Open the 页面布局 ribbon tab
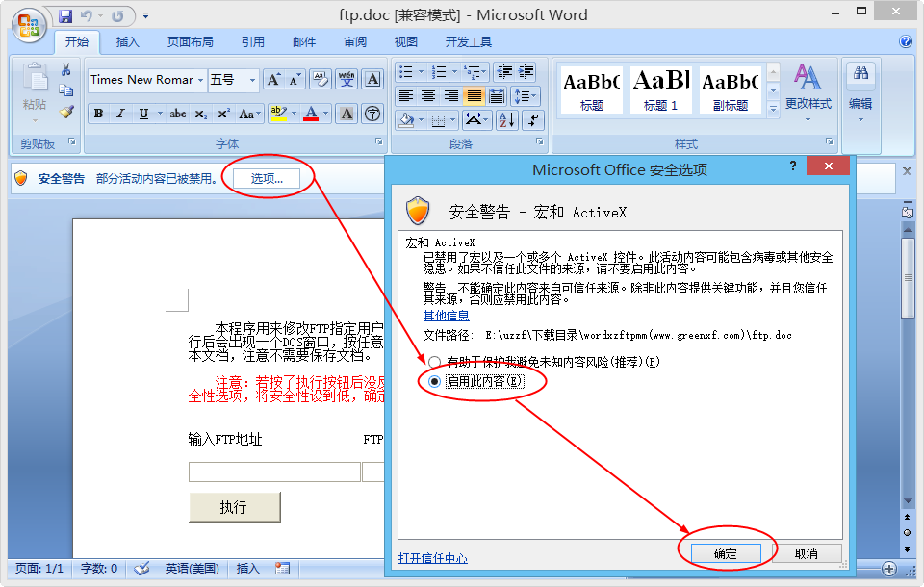Image resolution: width=924 pixels, height=587 pixels. click(190, 42)
